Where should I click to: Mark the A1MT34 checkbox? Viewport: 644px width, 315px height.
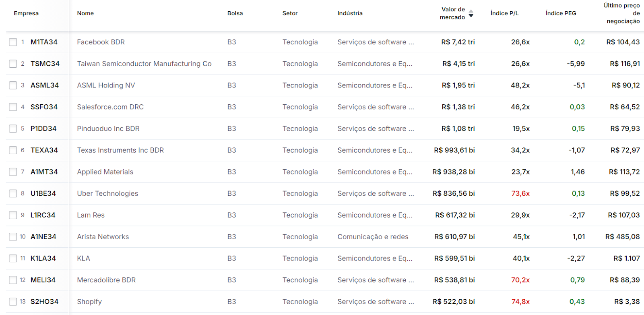pyautogui.click(x=13, y=172)
